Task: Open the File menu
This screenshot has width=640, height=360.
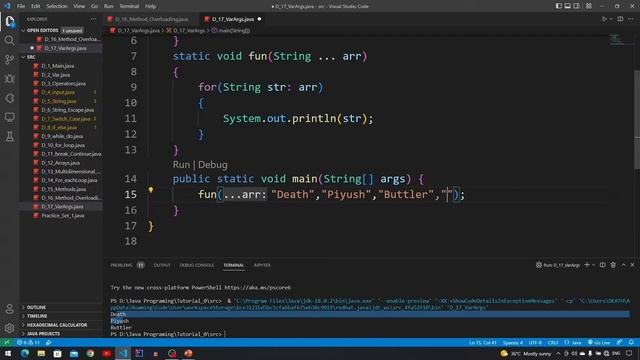Action: 21,6
